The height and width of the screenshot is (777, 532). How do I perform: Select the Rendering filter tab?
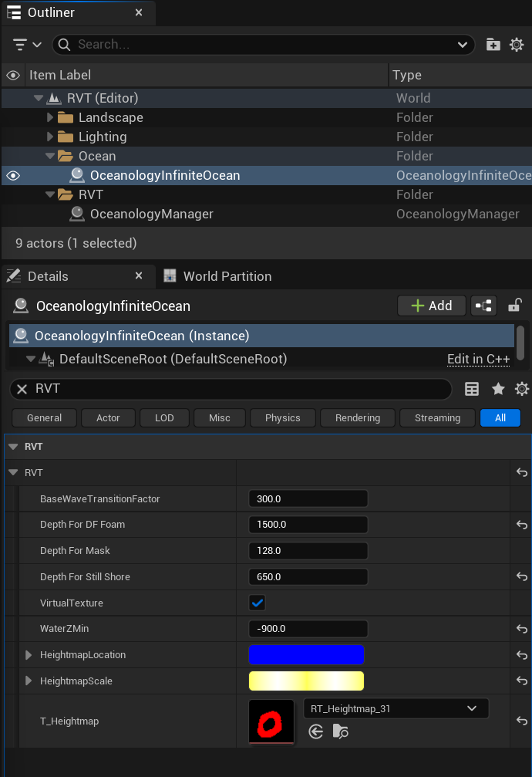(x=358, y=417)
